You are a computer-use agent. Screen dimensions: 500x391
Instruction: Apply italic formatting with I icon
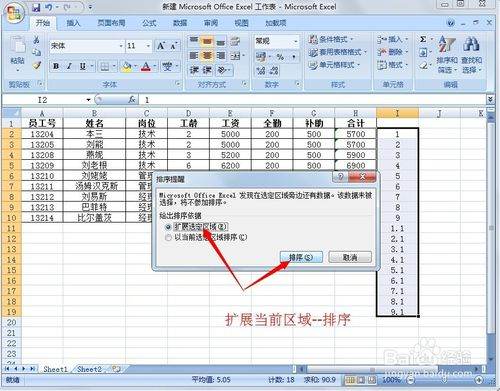click(69, 66)
